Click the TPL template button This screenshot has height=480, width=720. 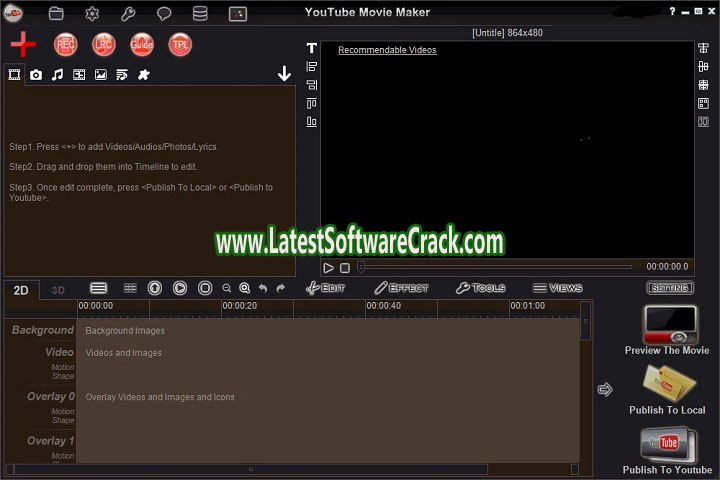click(x=180, y=44)
